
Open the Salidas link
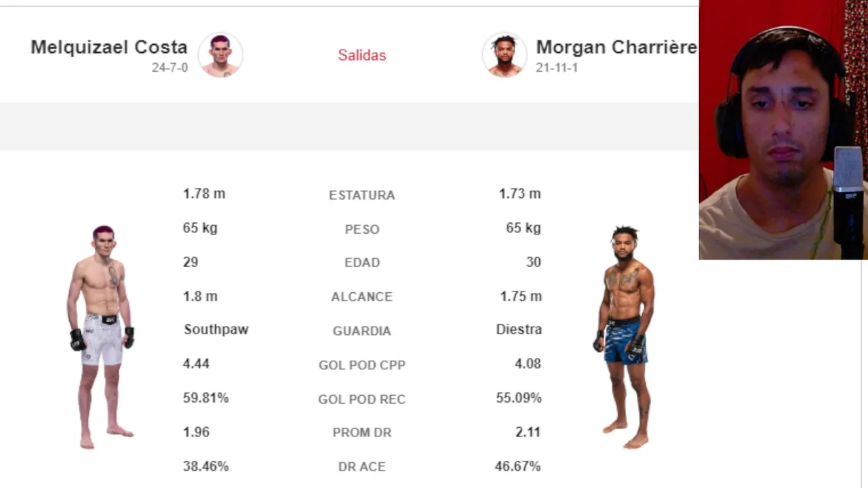coord(362,56)
